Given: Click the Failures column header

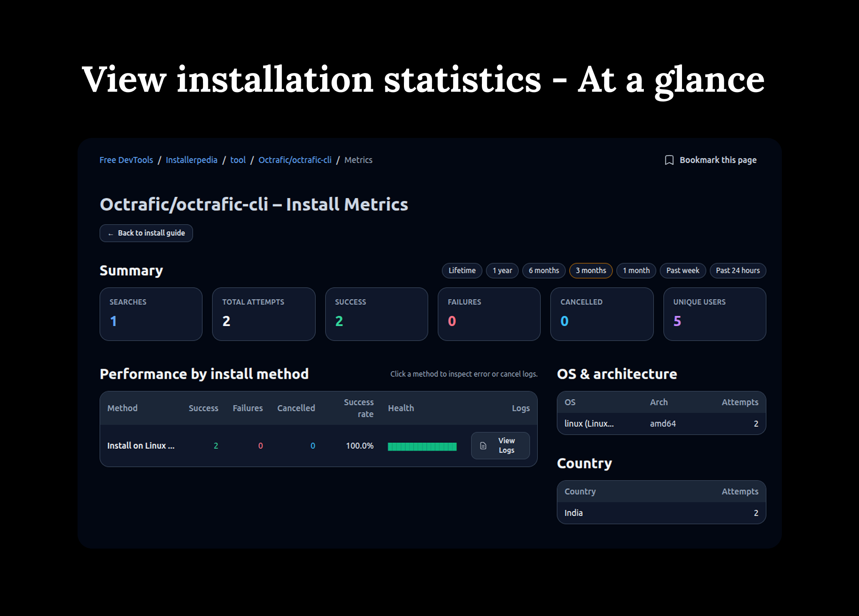Looking at the screenshot, I should point(248,408).
